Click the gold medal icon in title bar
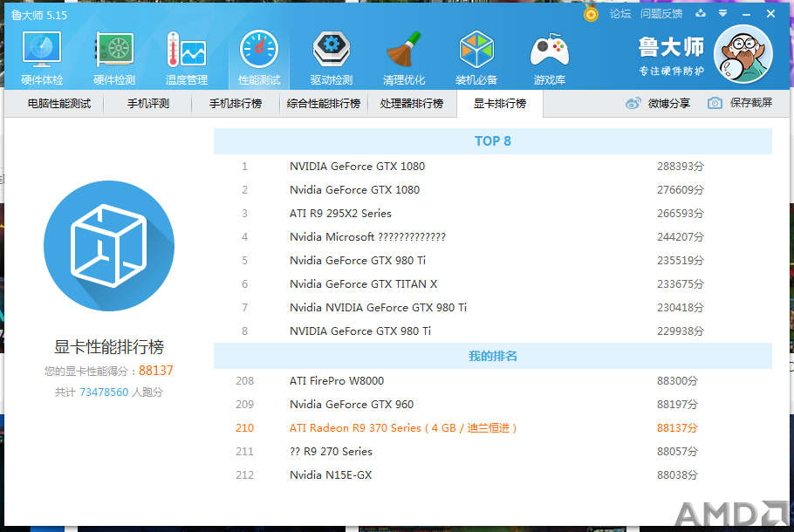Screen dimensions: 794x532 tap(591, 13)
